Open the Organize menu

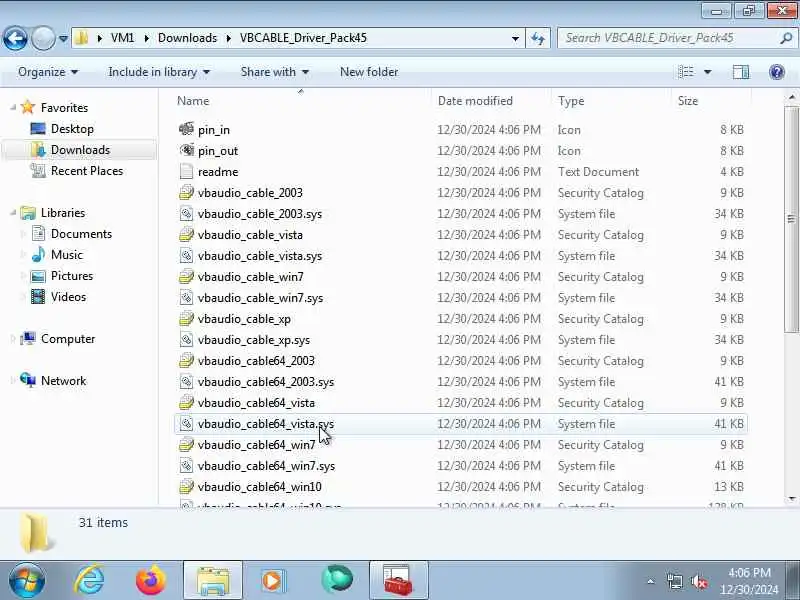(x=47, y=72)
